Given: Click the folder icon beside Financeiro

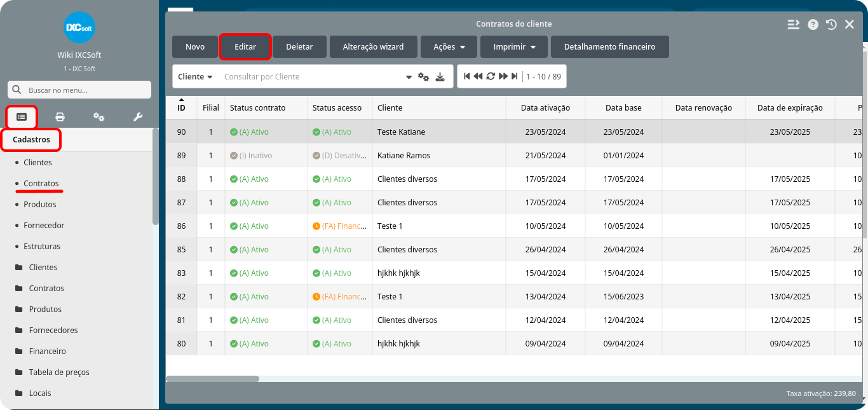Looking at the screenshot, I should point(19,352).
